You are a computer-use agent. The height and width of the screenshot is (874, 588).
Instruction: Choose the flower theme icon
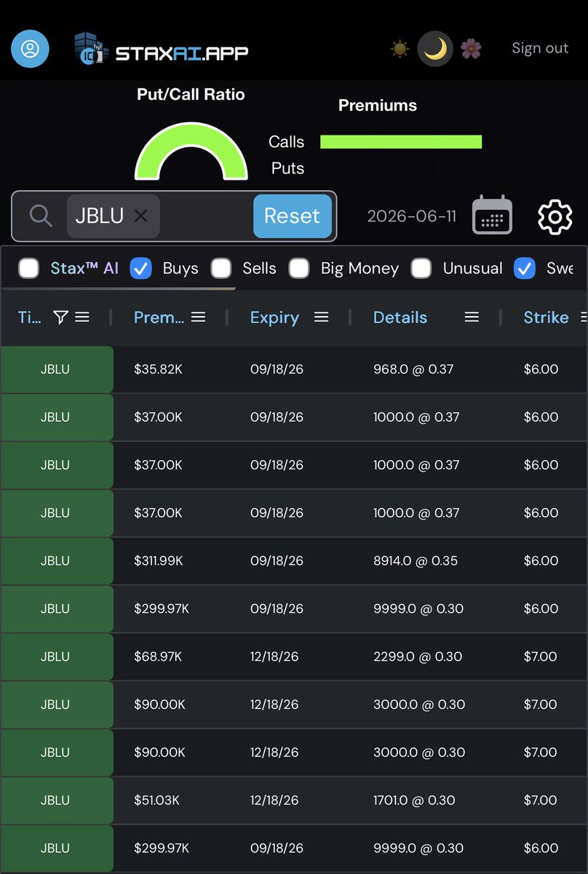(x=471, y=50)
